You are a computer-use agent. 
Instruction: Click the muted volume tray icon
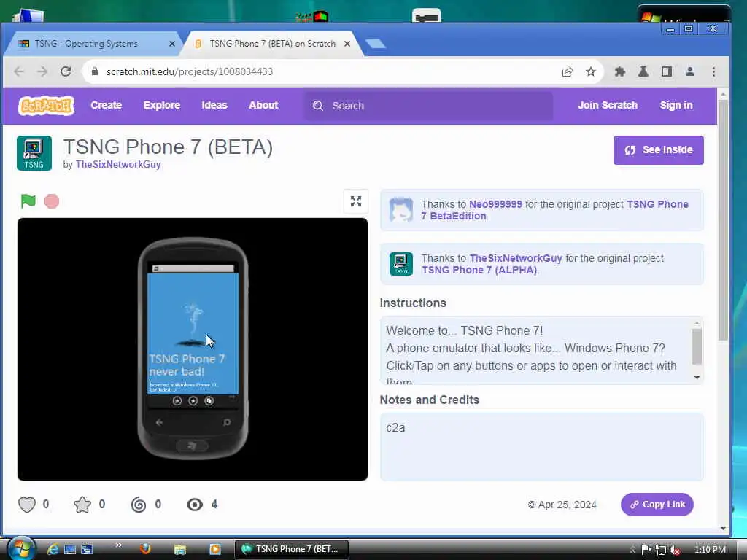(x=674, y=550)
